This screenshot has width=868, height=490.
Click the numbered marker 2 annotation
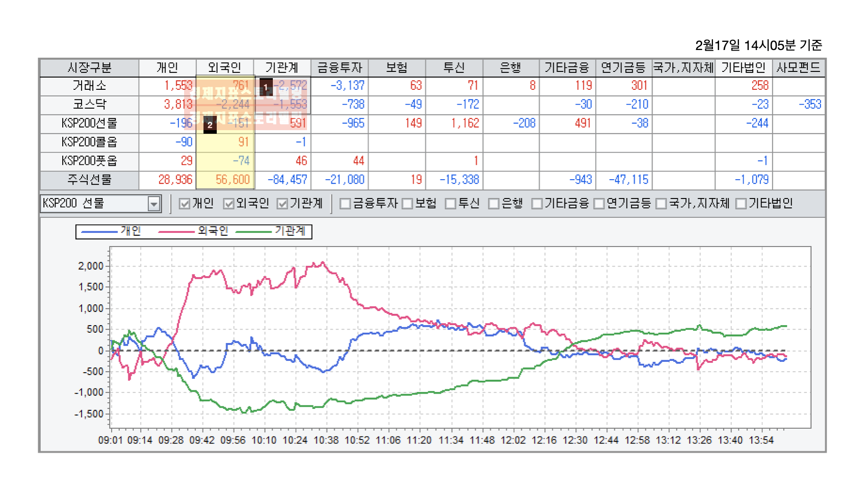coord(211,124)
